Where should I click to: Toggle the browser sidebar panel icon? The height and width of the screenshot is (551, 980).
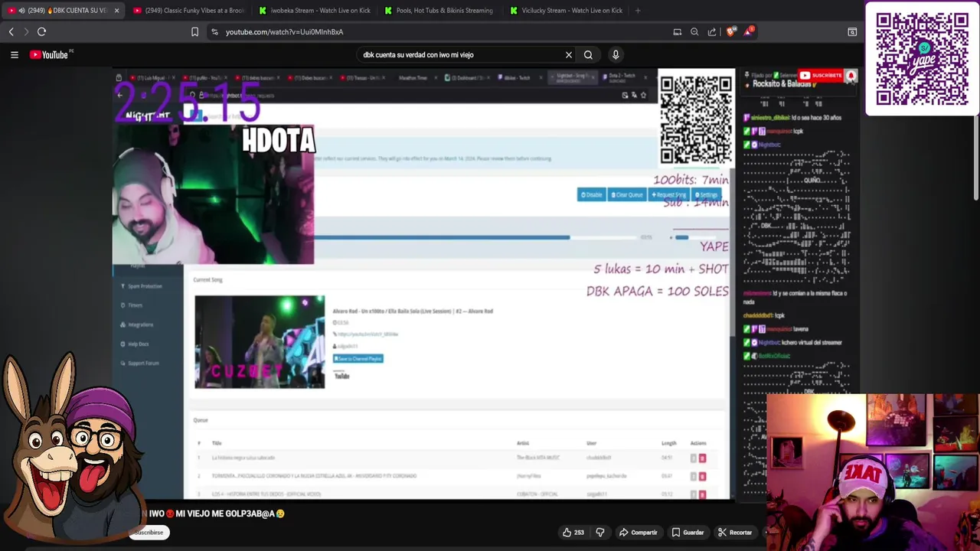point(852,31)
